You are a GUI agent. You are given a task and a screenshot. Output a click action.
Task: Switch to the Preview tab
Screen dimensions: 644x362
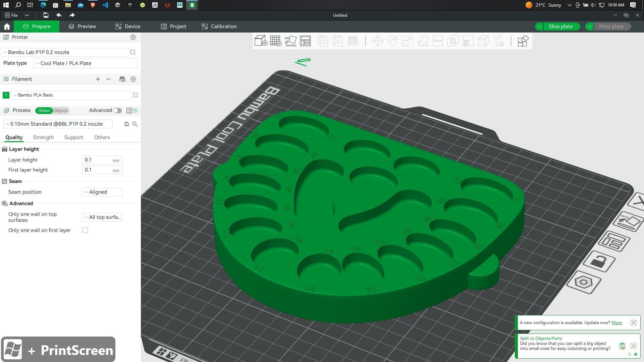(x=83, y=26)
